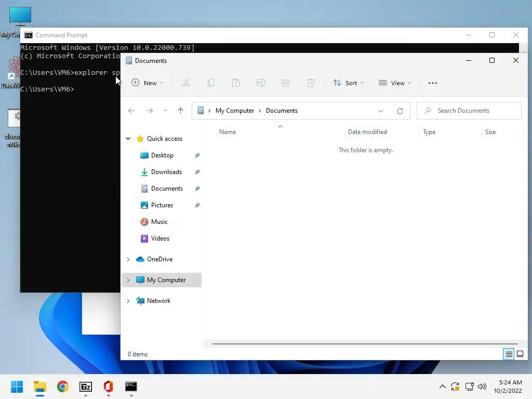Open Microsoft Office from taskbar

coord(108,387)
